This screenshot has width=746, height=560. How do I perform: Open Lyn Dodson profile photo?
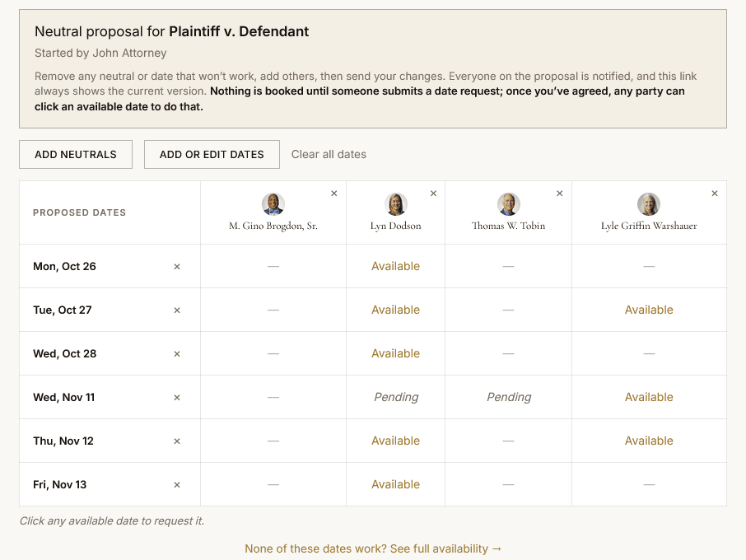point(396,204)
